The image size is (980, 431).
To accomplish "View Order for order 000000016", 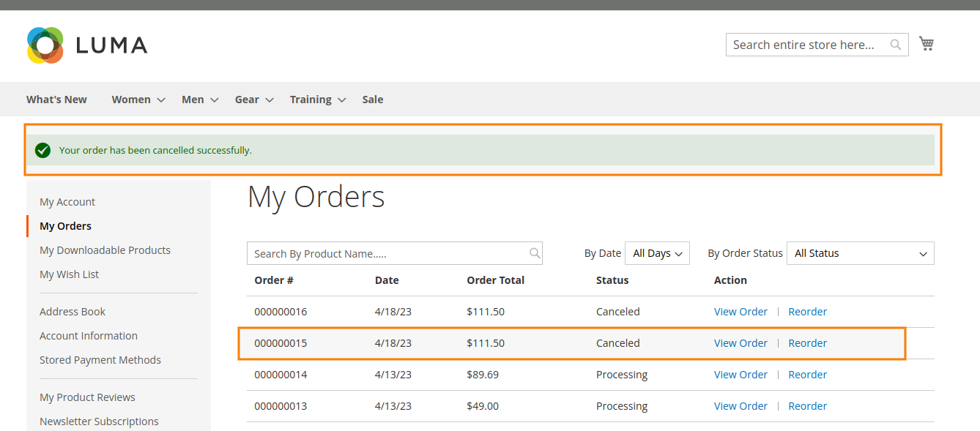I will click(x=740, y=312).
